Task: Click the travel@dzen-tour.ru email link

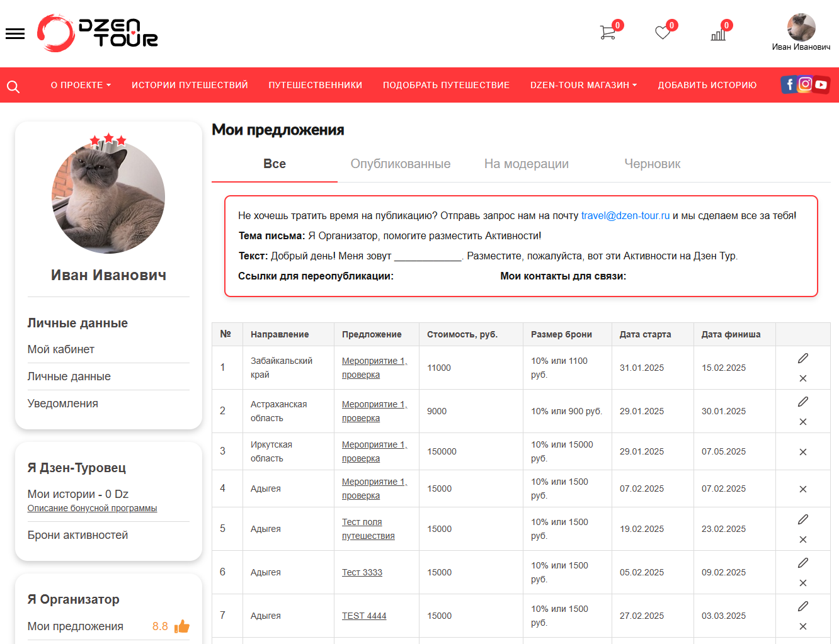Action: (x=625, y=215)
